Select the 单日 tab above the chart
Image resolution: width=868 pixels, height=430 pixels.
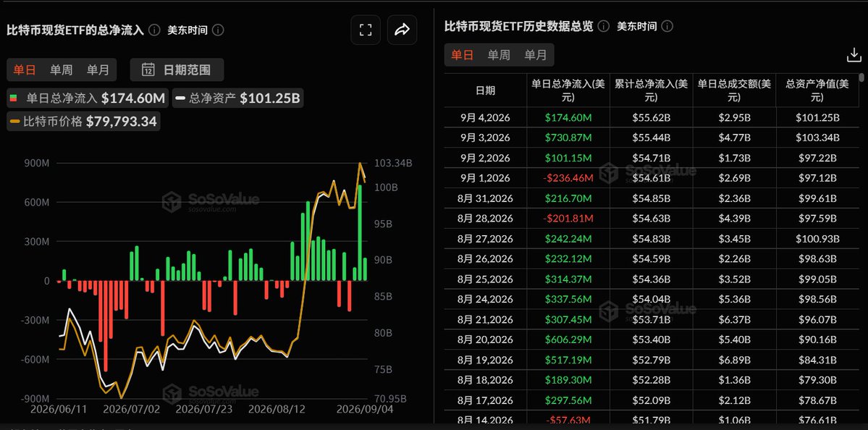pos(25,69)
